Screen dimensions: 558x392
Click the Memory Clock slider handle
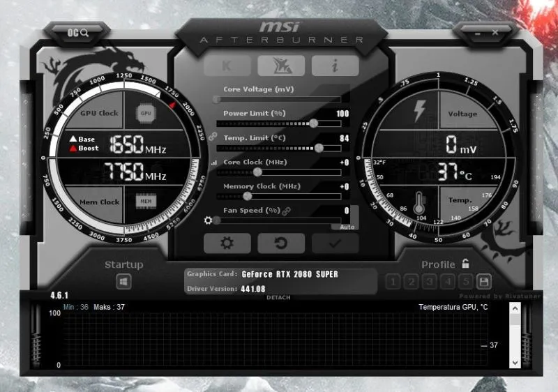(248, 197)
